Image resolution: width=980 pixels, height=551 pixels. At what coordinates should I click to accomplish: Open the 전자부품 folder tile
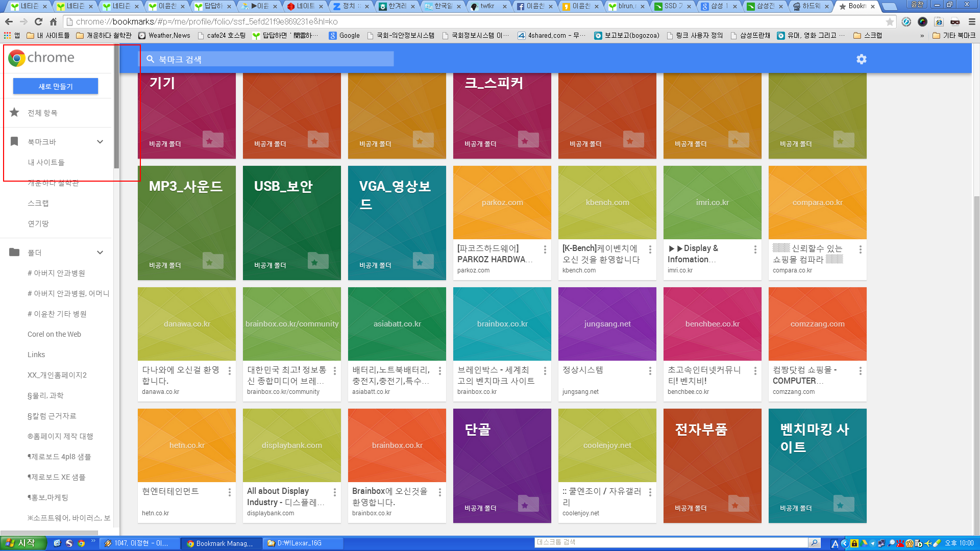coord(712,466)
